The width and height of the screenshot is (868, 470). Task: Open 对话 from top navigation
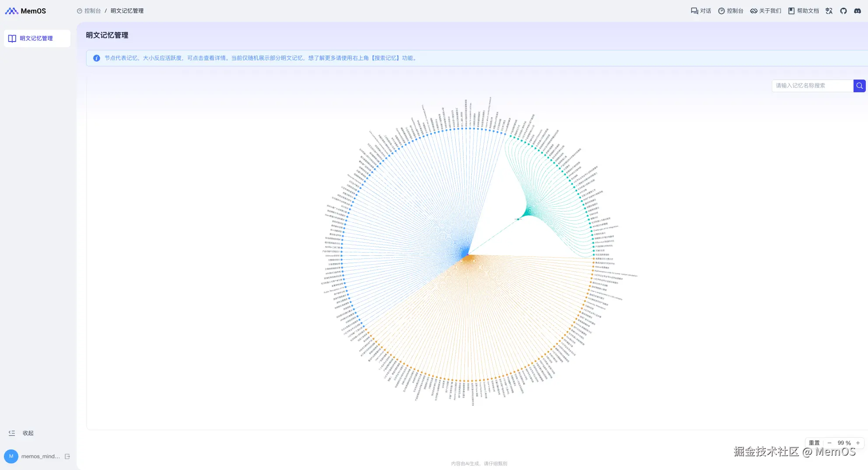(701, 11)
